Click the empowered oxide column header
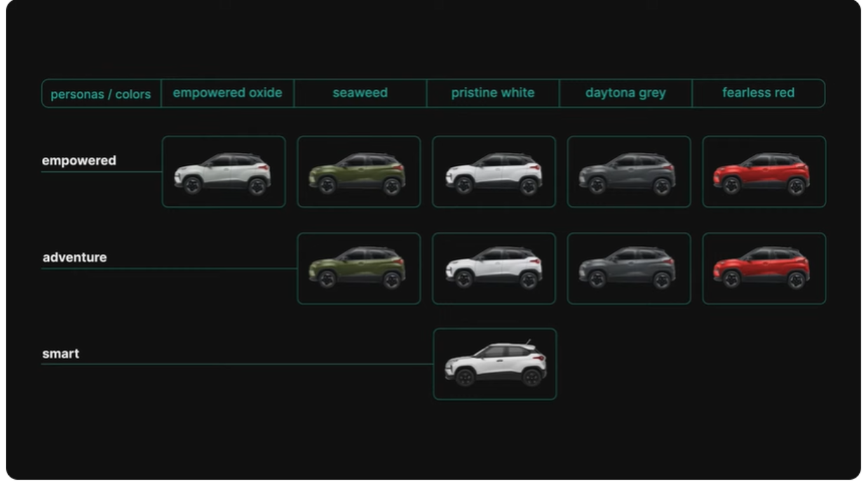868x488 pixels. [x=227, y=93]
